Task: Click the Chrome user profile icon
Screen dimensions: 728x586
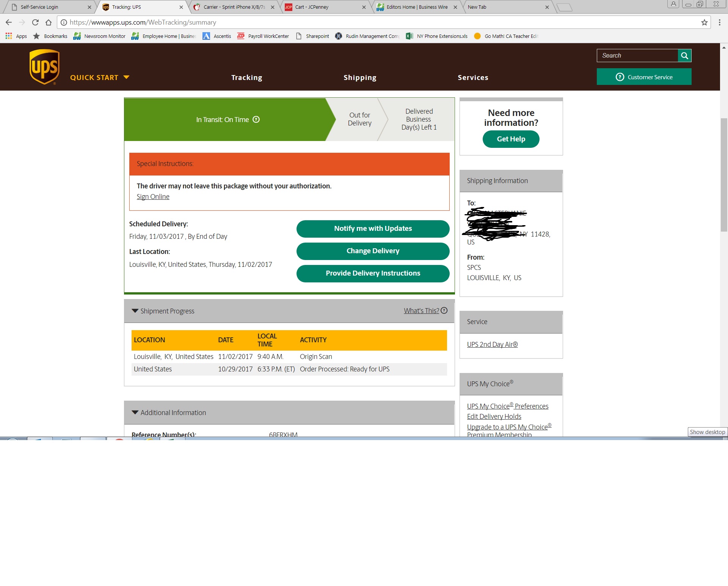Action: coord(673,4)
